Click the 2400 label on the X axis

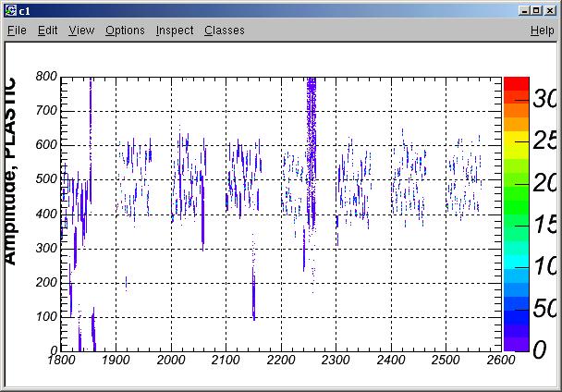[391, 360]
